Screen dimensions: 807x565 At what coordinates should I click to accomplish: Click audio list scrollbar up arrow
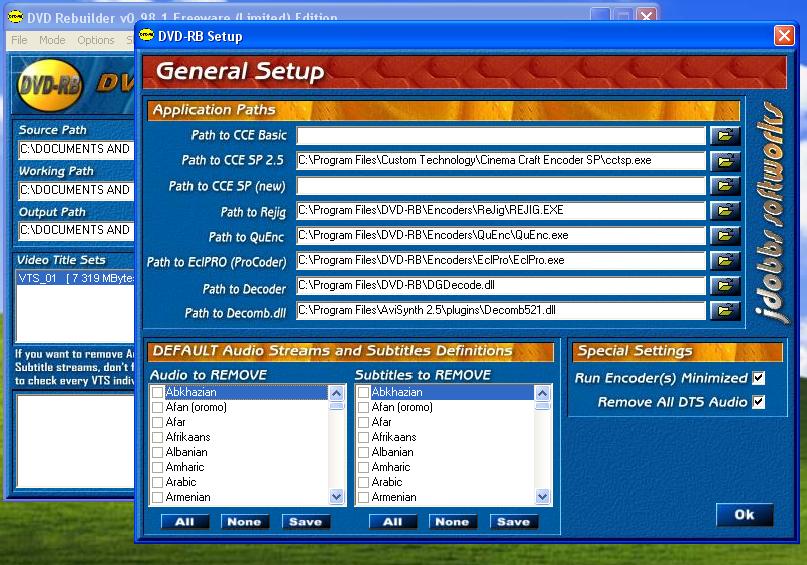pos(336,394)
